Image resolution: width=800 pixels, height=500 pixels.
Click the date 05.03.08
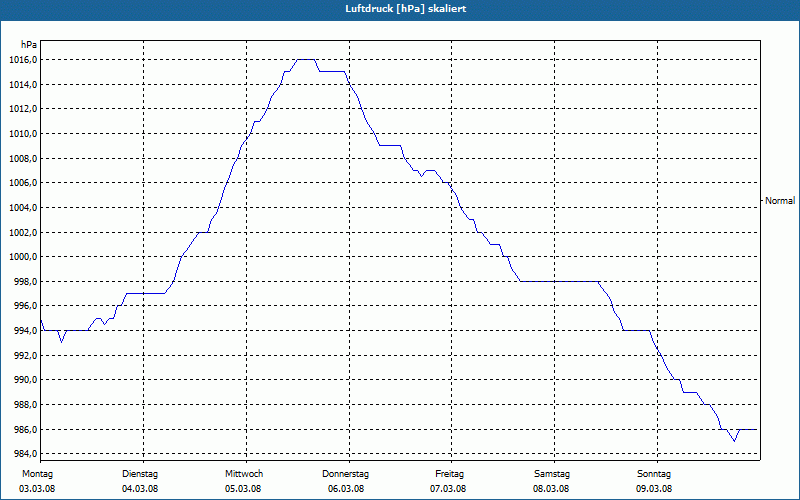pos(243,489)
